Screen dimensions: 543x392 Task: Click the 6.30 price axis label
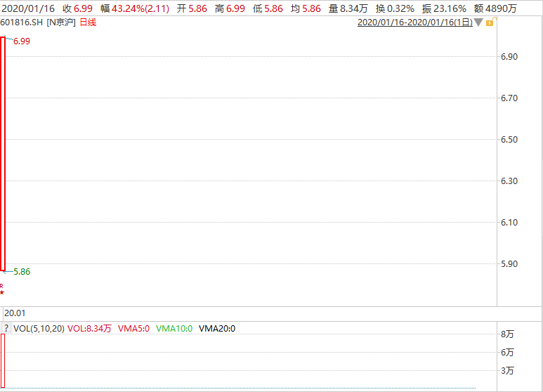coord(509,181)
